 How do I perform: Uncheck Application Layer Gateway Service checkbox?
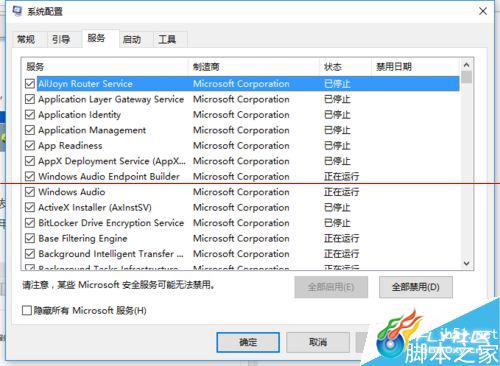coord(30,99)
